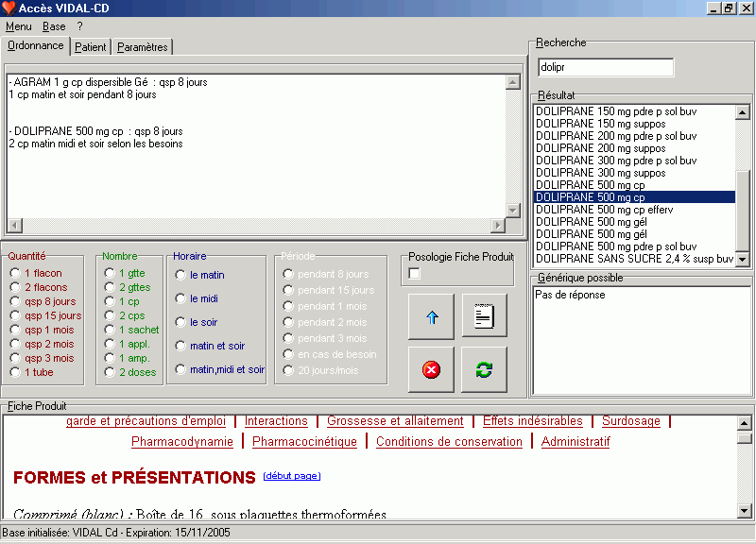Click the Résultat list scroll-up arrow

pos(743,112)
